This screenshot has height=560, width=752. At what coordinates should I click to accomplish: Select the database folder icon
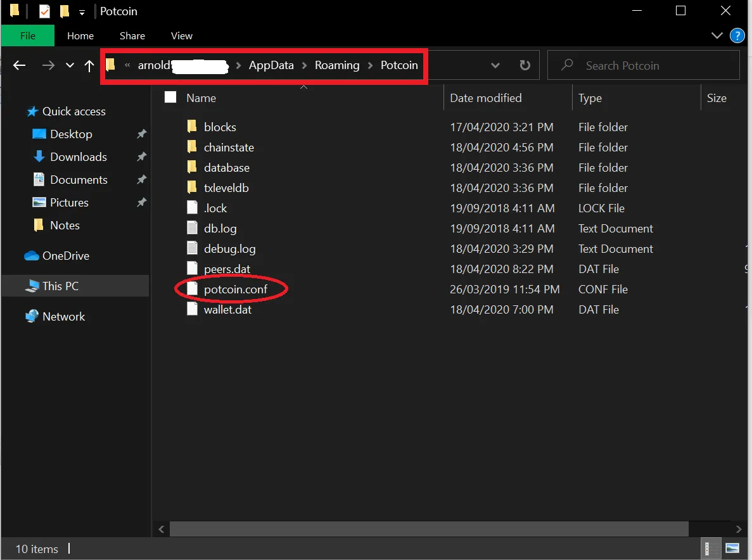pos(192,167)
